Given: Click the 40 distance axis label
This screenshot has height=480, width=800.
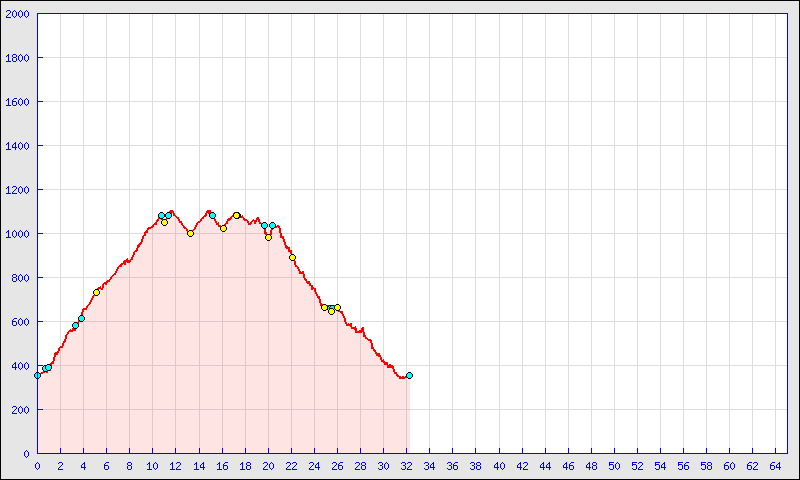Looking at the screenshot, I should 498,466.
